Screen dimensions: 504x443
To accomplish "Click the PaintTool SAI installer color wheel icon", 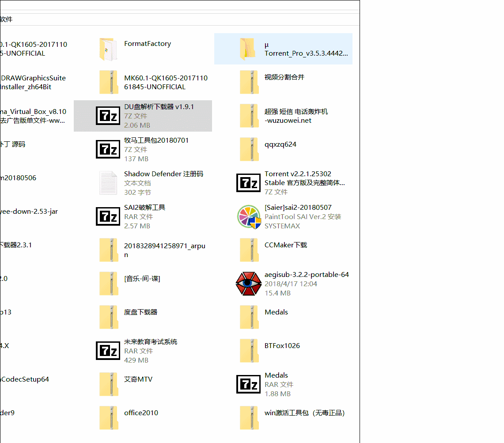I will pyautogui.click(x=249, y=217).
